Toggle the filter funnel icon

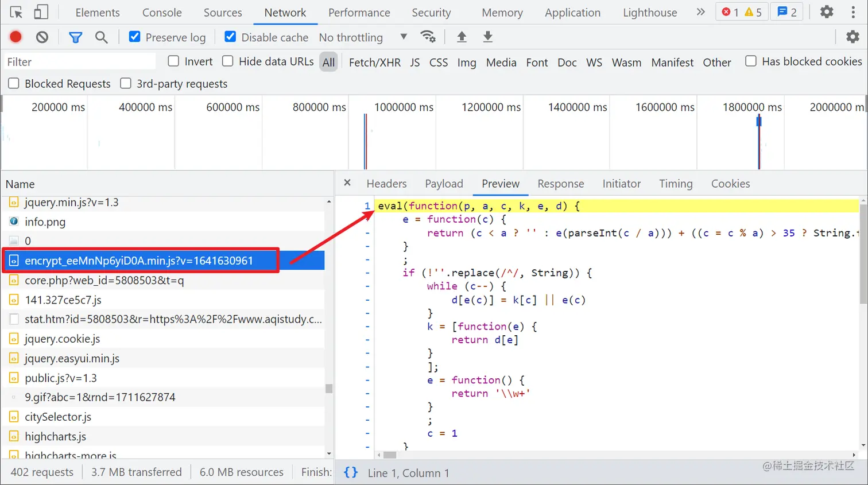coord(75,37)
